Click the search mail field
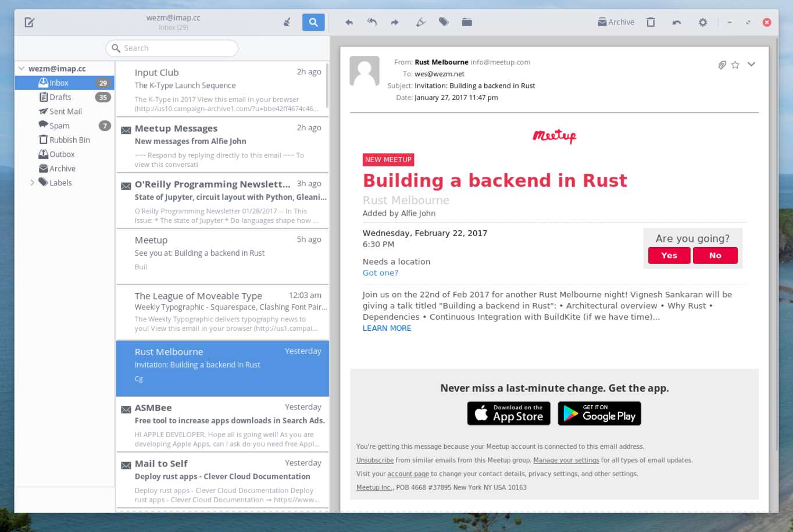 pyautogui.click(x=172, y=48)
